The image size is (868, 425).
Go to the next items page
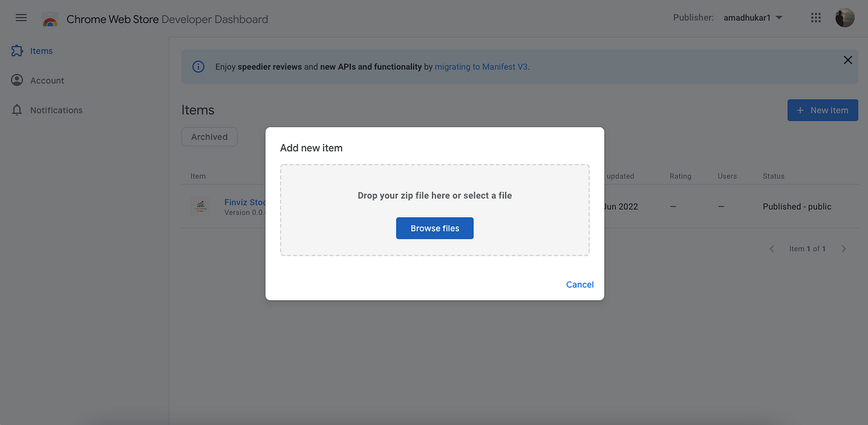point(843,249)
